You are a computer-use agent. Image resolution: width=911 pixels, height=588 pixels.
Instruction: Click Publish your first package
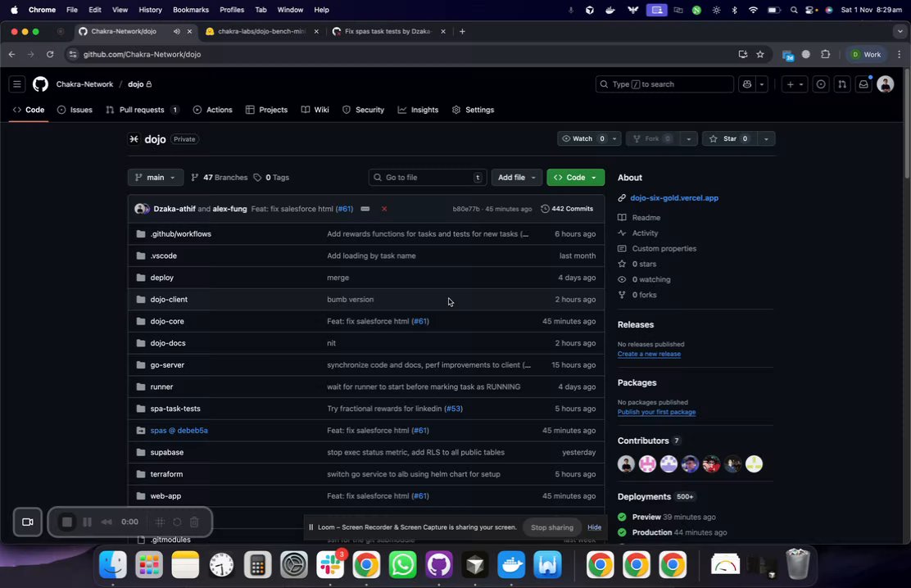click(656, 412)
